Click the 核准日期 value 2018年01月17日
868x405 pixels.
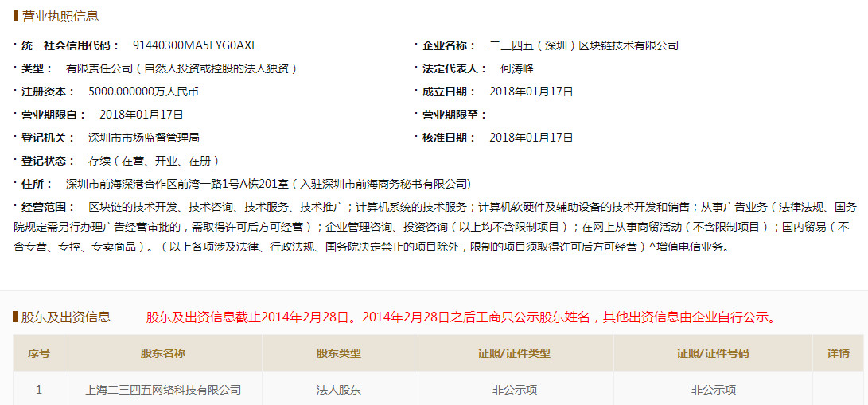tap(531, 138)
